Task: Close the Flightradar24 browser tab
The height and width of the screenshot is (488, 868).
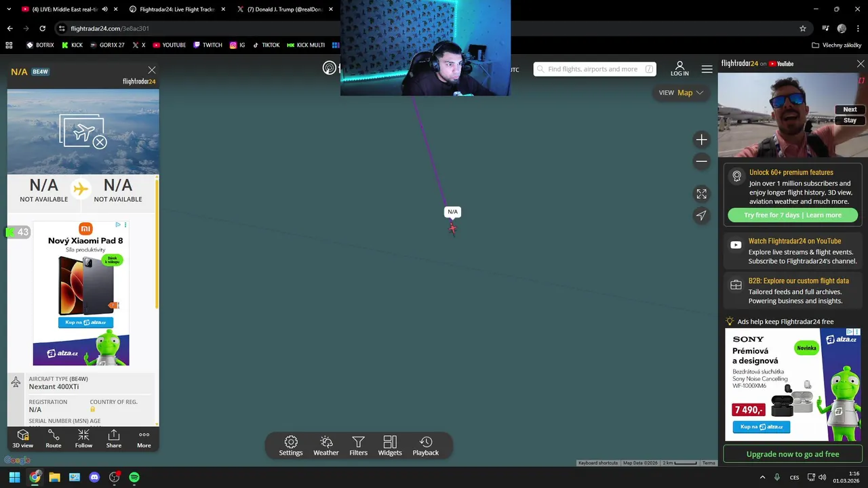Action: click(x=223, y=9)
